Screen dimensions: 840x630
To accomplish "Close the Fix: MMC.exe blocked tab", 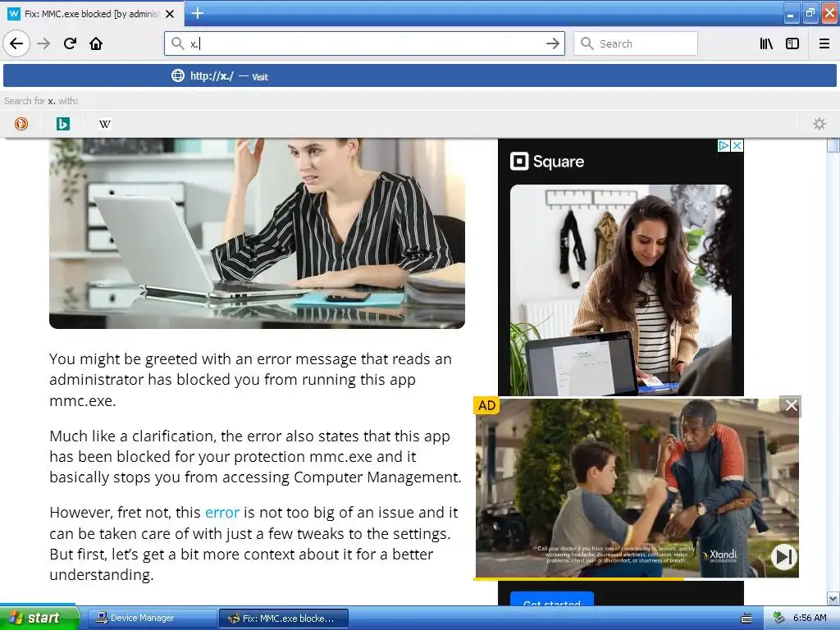I will [x=170, y=14].
